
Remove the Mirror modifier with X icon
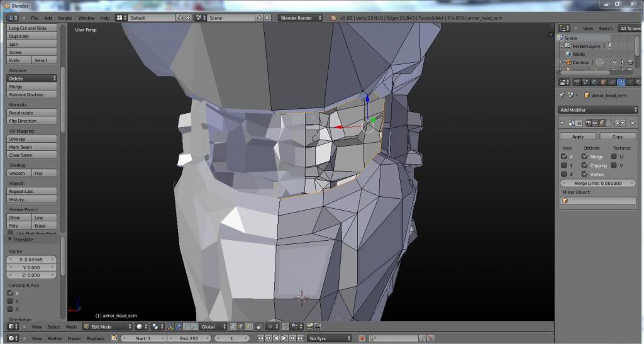tap(633, 123)
